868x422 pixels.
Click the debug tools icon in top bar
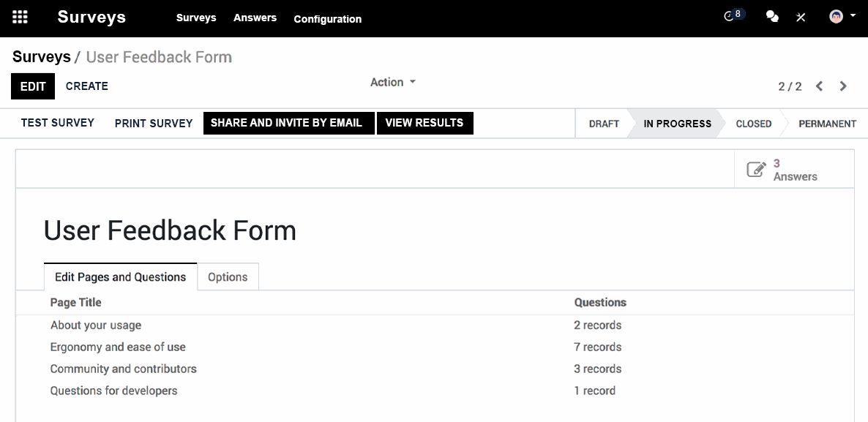801,17
